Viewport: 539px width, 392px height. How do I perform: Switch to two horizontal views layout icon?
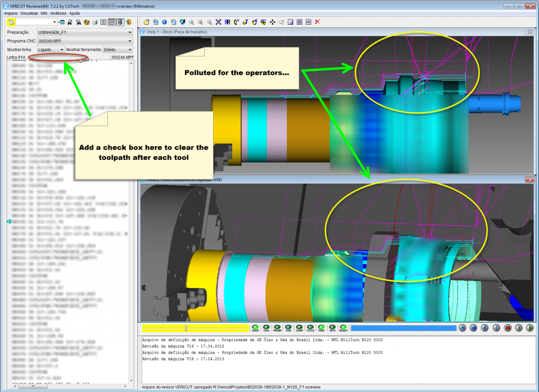pyautogui.click(x=308, y=22)
